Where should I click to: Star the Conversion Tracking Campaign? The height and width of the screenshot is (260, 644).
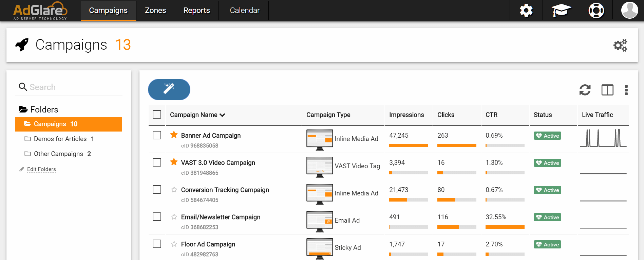coord(174,190)
